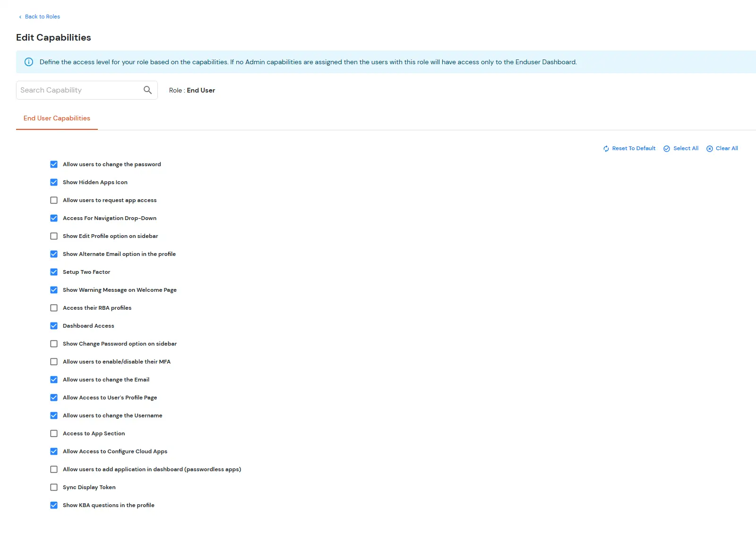Enable the Access to App Section checkbox
Screen dimensions: 756x551
[54, 433]
